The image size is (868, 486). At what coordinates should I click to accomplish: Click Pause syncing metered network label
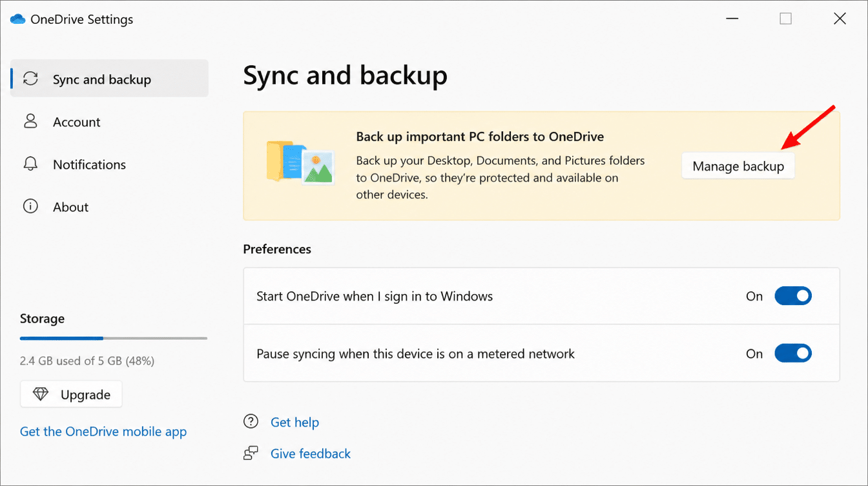click(x=415, y=354)
